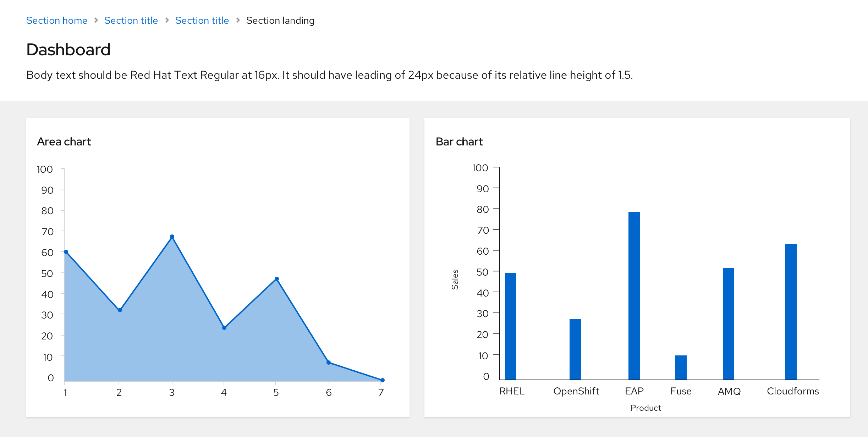This screenshot has width=868, height=437.
Task: Select the peak data point at x=3
Action: [172, 237]
